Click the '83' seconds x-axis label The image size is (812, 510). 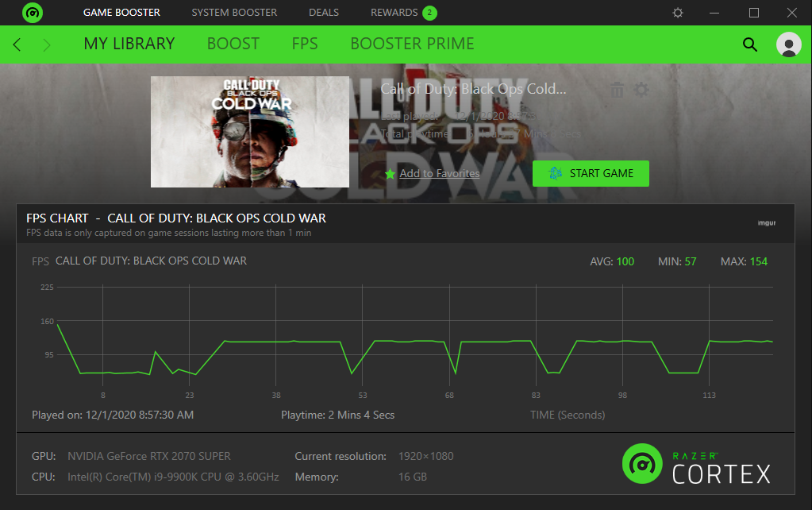(536, 396)
